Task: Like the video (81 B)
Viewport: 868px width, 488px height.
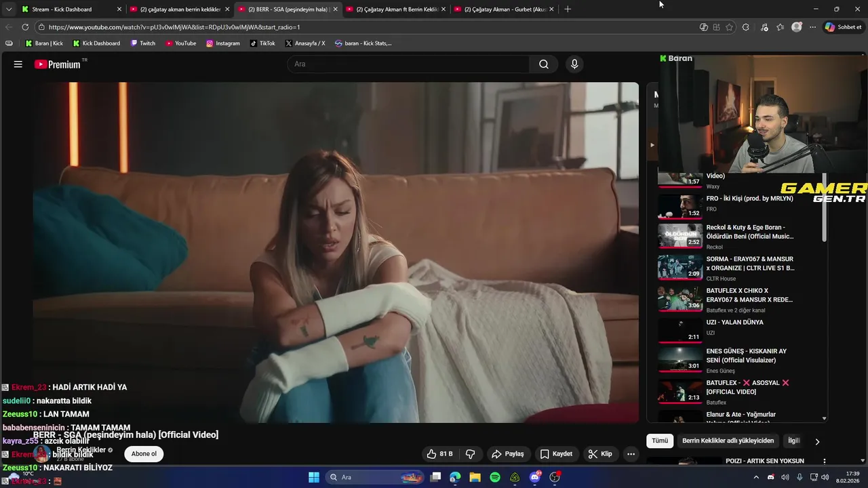Action: 439,454
